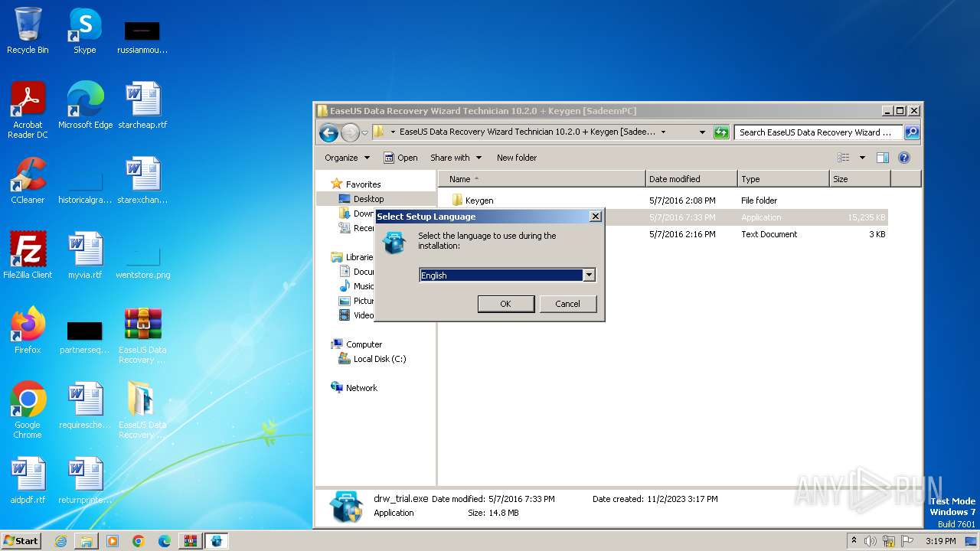The image size is (980, 551).
Task: Open Google Chrome desktop shortcut
Action: 28,410
